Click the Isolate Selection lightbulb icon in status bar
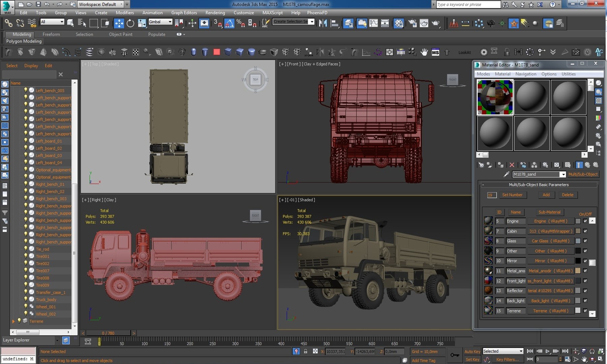Viewport: 607px width, 364px height. point(296,351)
